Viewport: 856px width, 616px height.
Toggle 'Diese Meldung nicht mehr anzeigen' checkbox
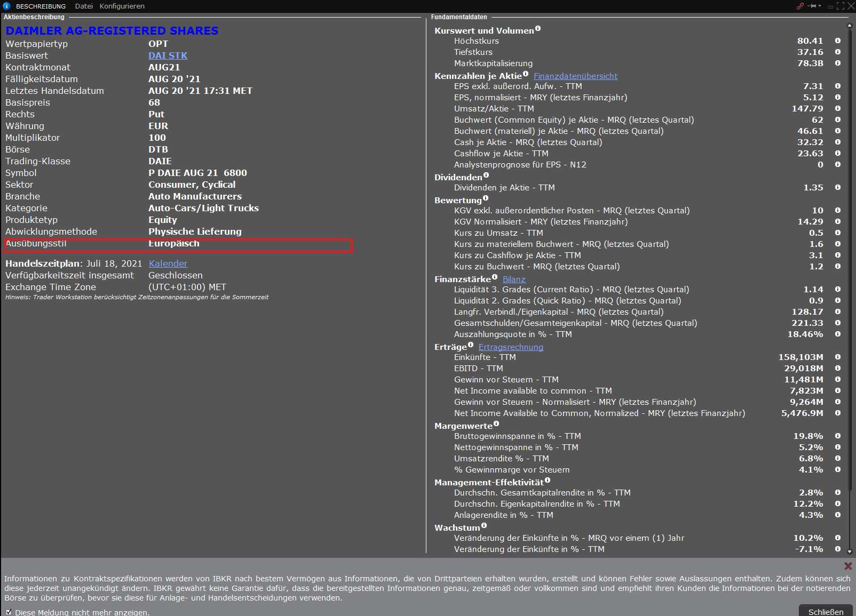(x=9, y=612)
